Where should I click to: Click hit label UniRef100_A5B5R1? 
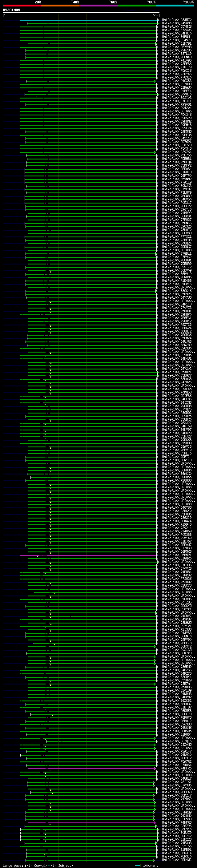[177, 555]
